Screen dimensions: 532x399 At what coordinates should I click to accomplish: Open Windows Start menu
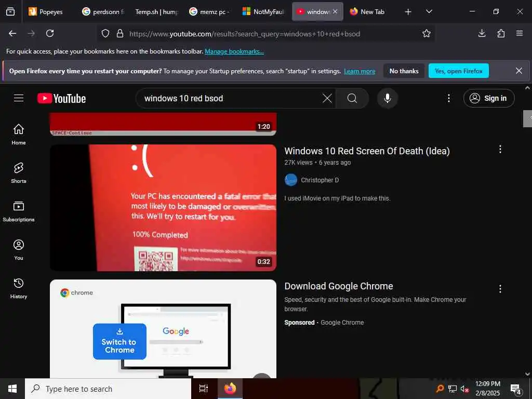click(12, 389)
